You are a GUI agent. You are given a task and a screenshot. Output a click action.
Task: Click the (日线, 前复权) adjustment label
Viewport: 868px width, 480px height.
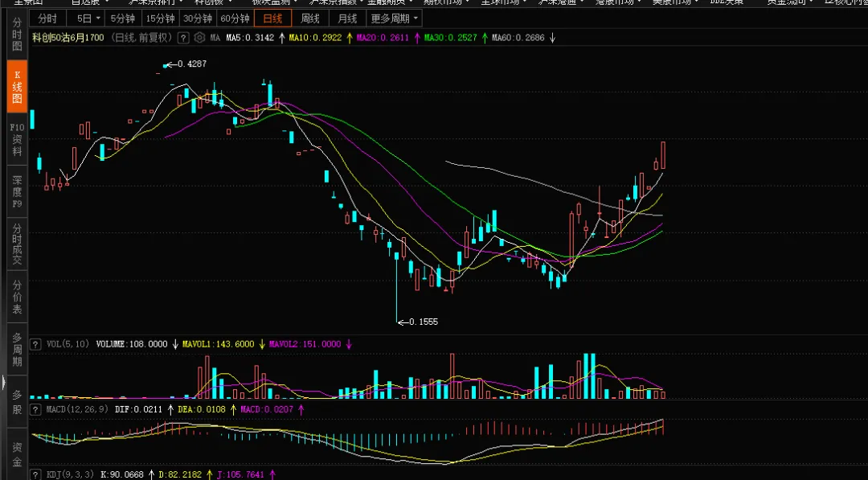click(141, 38)
